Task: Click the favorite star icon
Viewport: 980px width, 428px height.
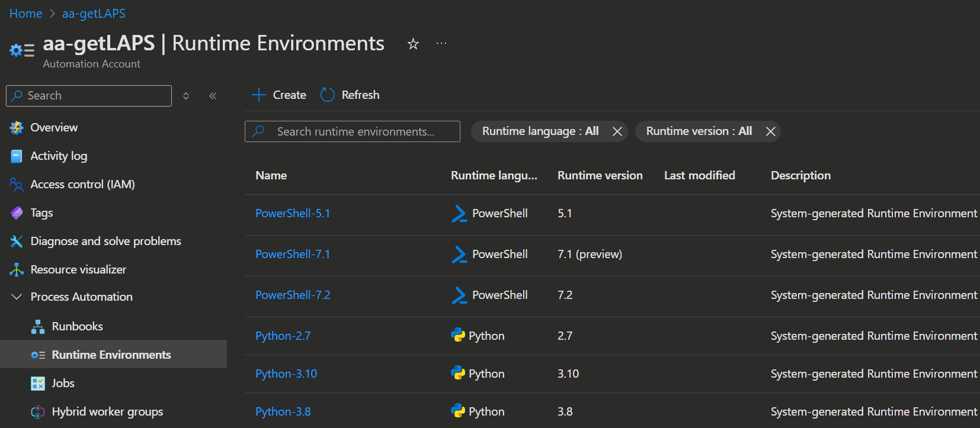Action: [x=413, y=44]
